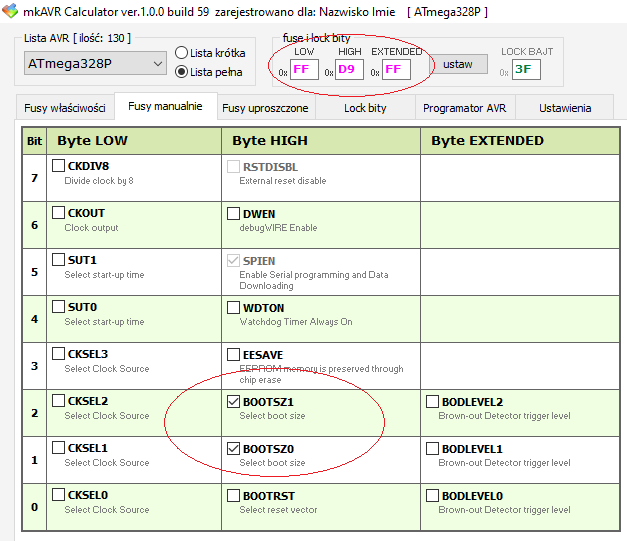Toggle the CKDIV8 checkbox
The height and width of the screenshot is (541, 627).
point(58,166)
